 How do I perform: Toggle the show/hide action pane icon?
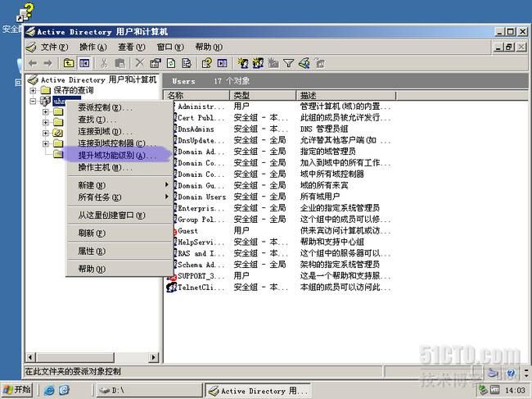[223, 63]
